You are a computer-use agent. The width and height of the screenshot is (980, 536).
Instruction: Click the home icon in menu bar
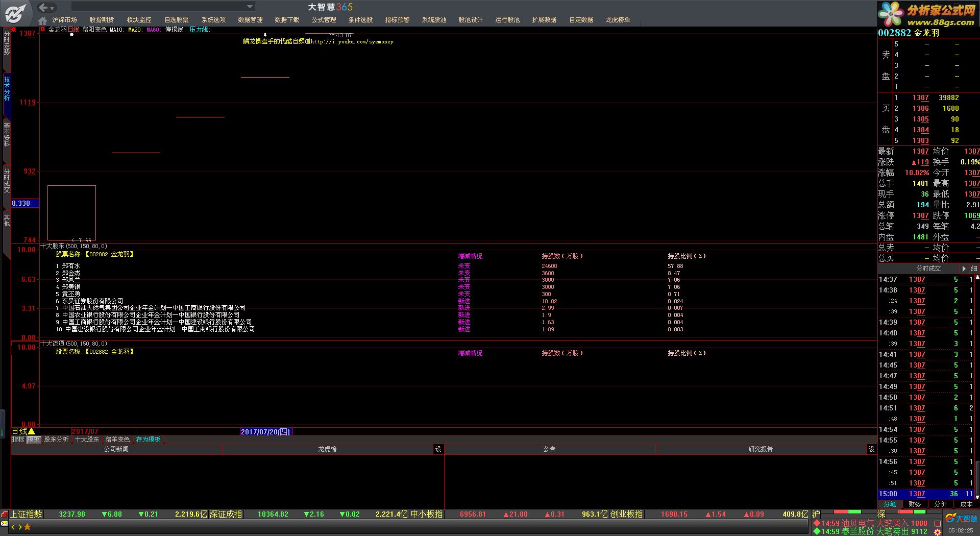click(x=43, y=20)
